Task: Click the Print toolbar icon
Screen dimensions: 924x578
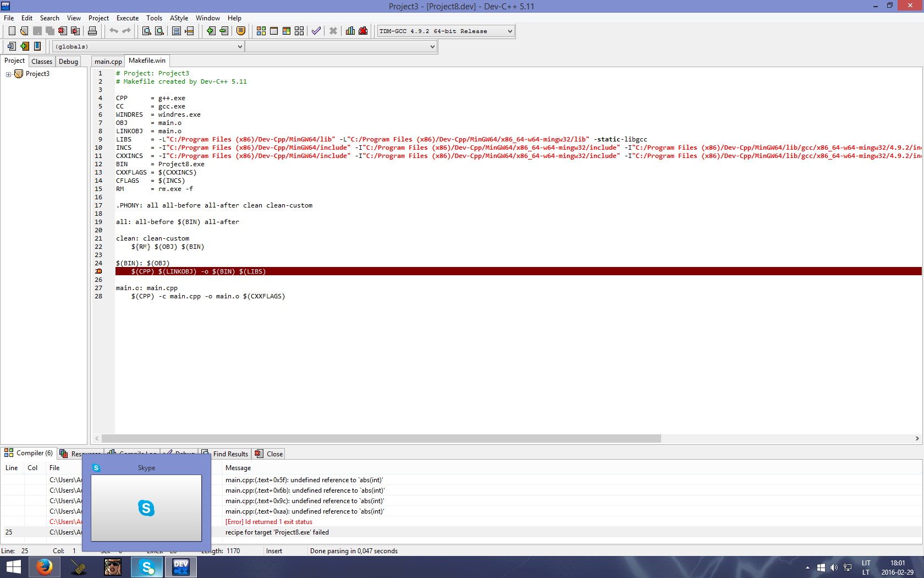Action: tap(92, 31)
